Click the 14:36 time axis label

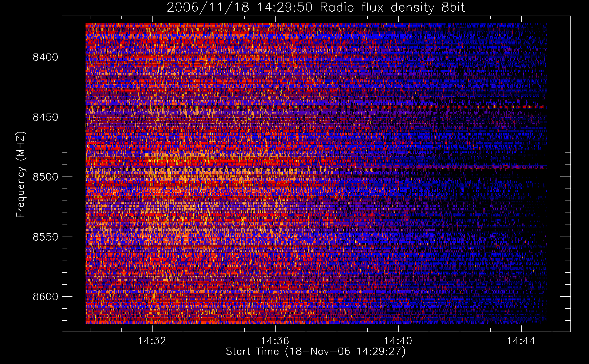[x=275, y=341]
